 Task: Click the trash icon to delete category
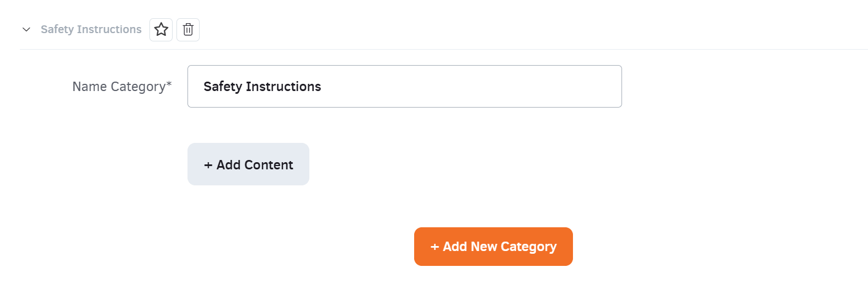pos(188,29)
